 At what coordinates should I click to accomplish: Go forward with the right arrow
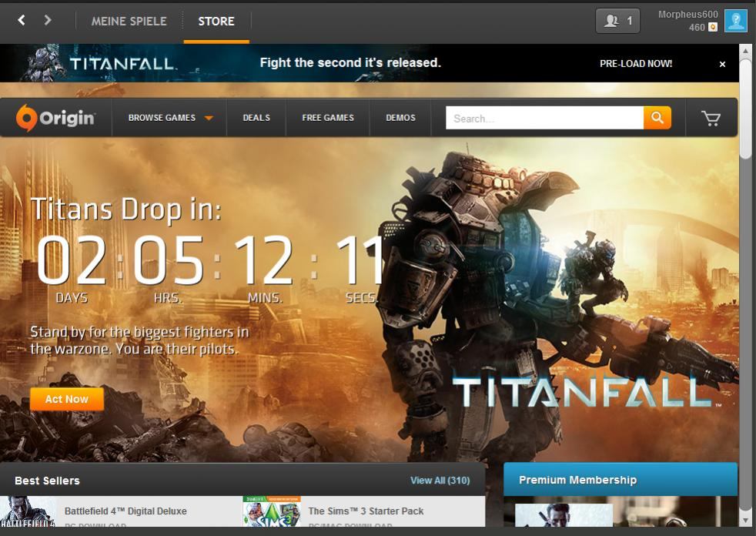[47, 20]
